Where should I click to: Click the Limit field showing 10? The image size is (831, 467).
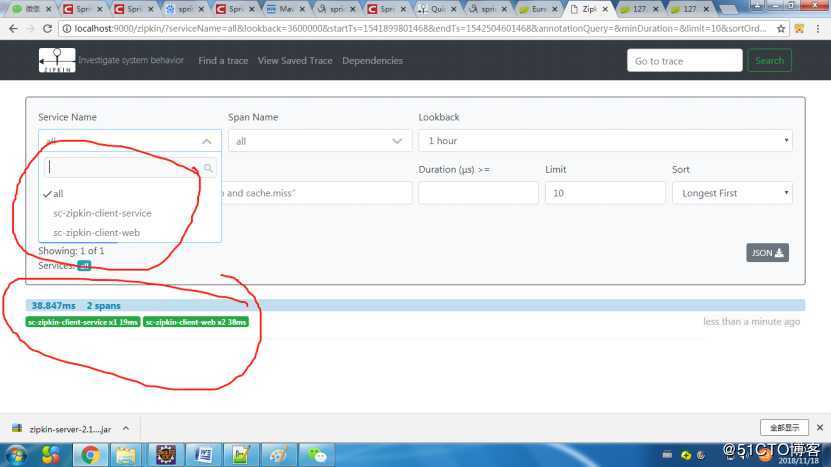(x=605, y=193)
